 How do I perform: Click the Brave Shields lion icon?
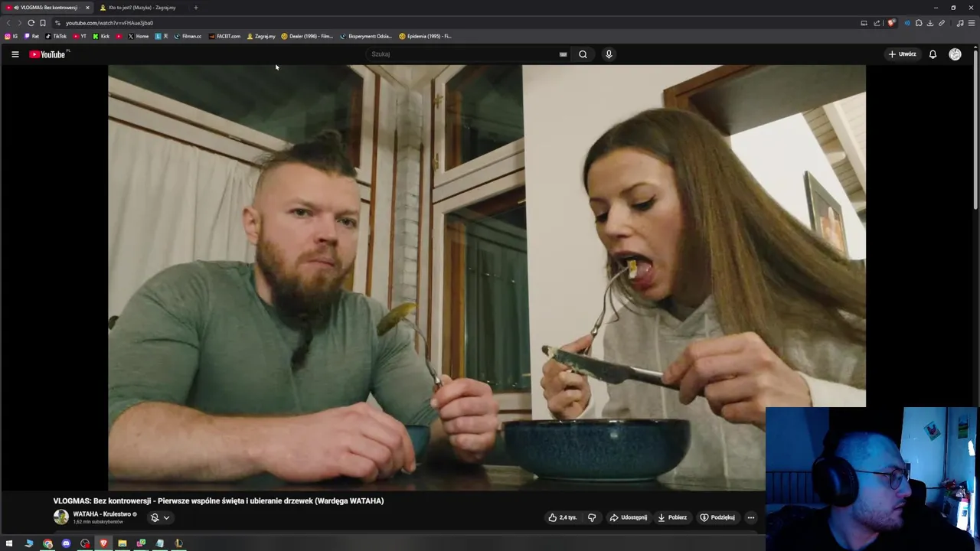[891, 23]
